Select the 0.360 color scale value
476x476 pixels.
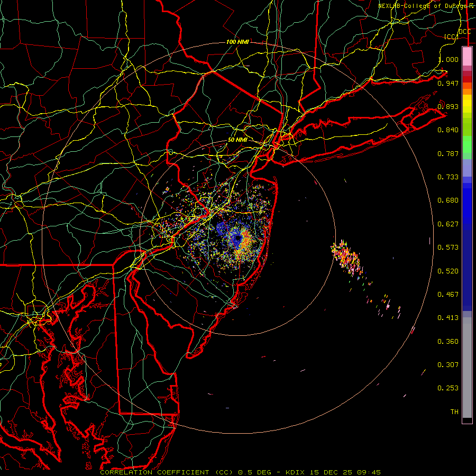[448, 342]
